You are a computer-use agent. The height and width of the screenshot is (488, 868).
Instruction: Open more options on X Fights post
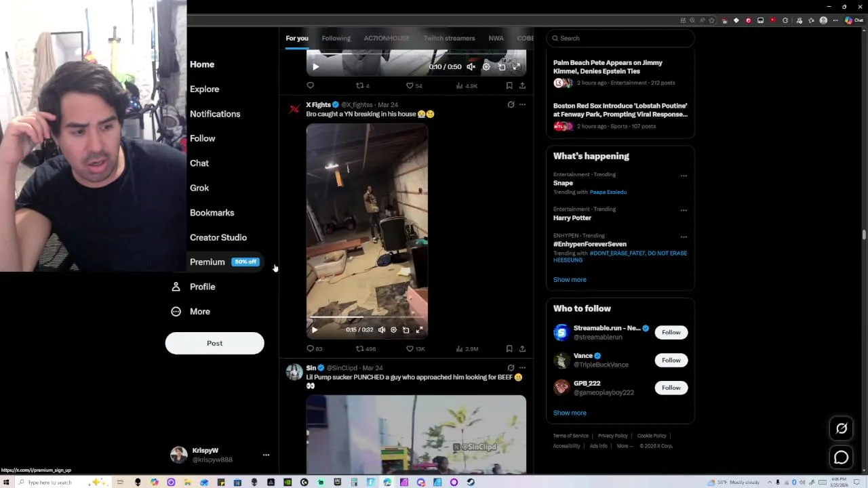point(522,104)
